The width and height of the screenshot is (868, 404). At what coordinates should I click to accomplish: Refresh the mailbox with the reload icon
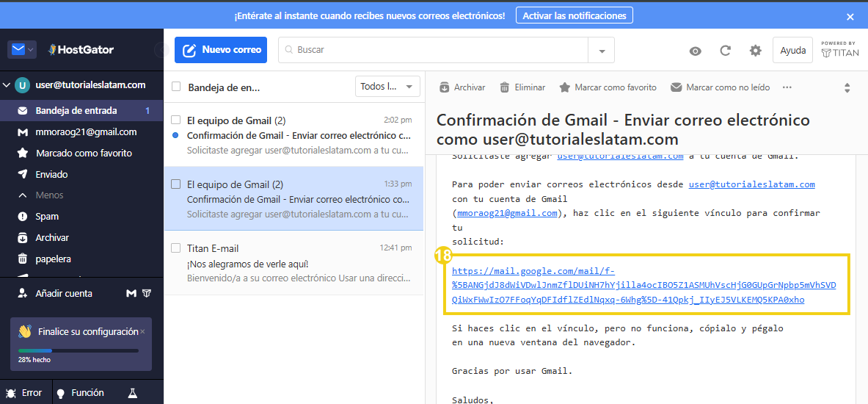point(725,51)
